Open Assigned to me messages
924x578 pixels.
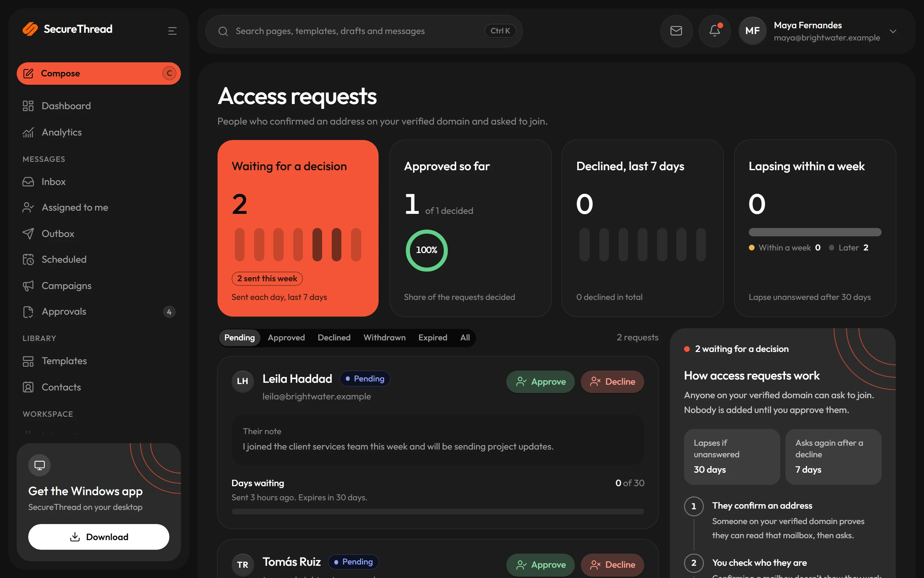[98, 207]
